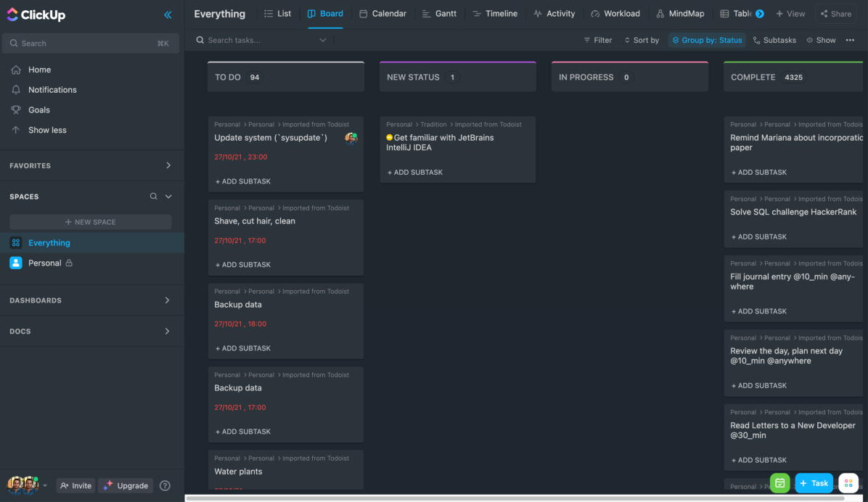Switch to the Gantt view tab
This screenshot has width=868, height=502.
[440, 14]
